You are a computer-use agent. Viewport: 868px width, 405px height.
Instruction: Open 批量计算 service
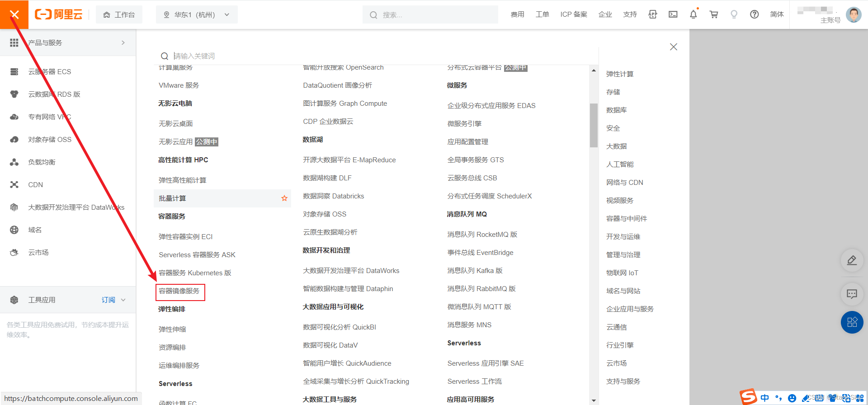coord(172,198)
